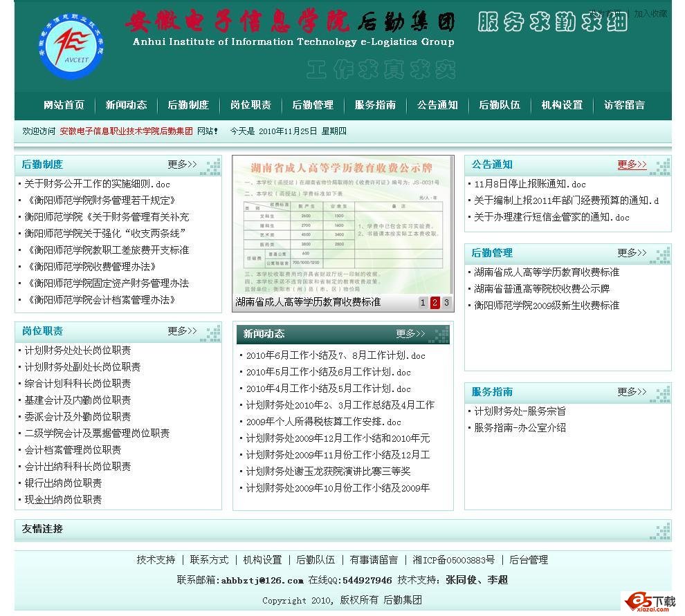Open 11月8日停止报账通知.doc

click(x=530, y=184)
